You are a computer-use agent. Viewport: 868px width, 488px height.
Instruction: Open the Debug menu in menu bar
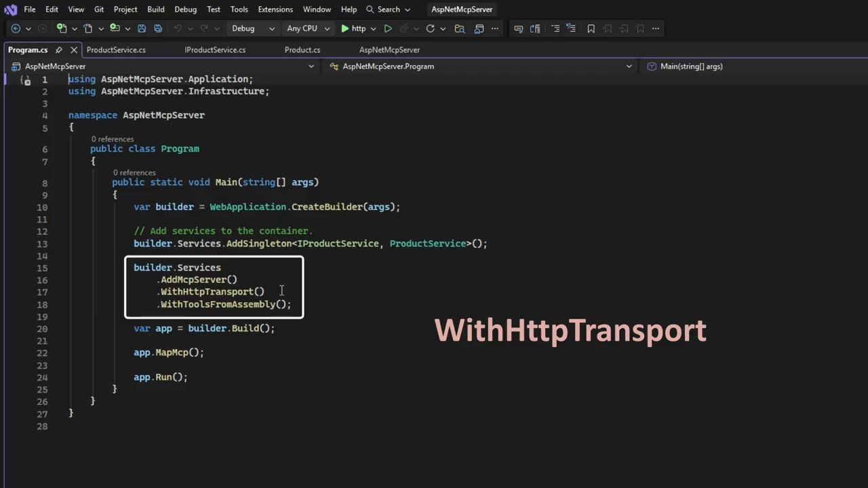(x=185, y=9)
